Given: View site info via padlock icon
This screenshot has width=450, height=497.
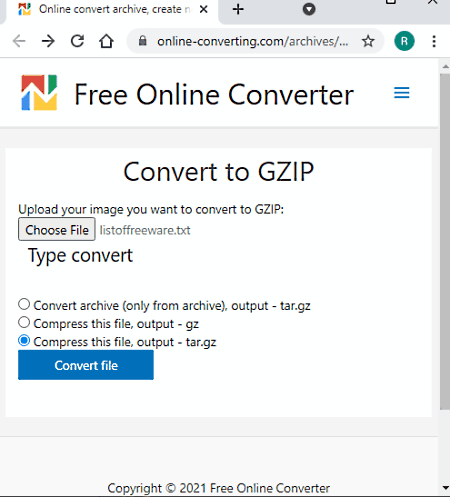Looking at the screenshot, I should click(143, 41).
